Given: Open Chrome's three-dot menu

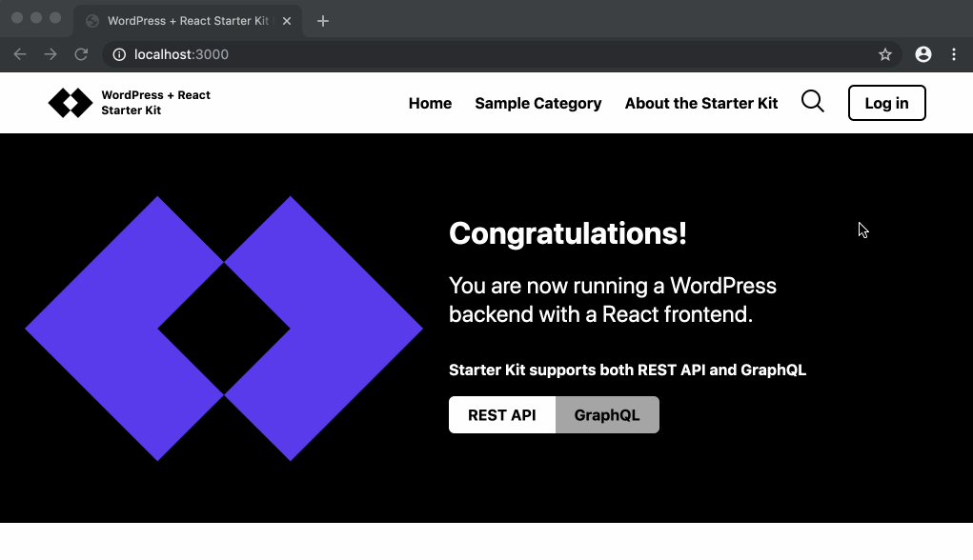Looking at the screenshot, I should click(954, 54).
